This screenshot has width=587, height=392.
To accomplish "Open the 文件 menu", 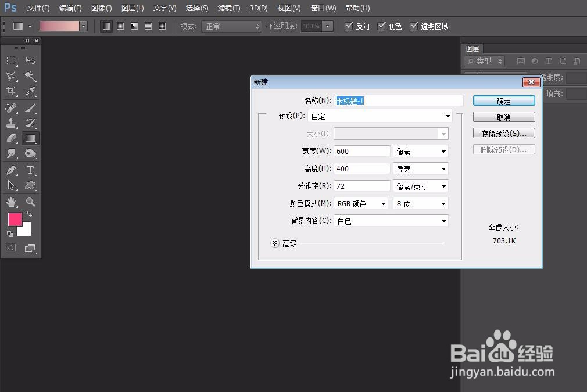I will [x=38, y=8].
